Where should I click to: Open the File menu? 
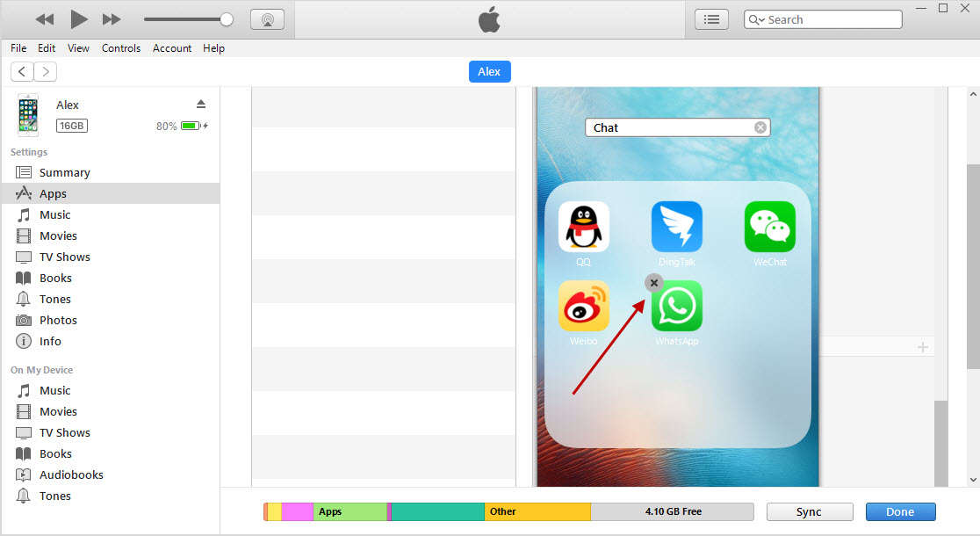[18, 48]
